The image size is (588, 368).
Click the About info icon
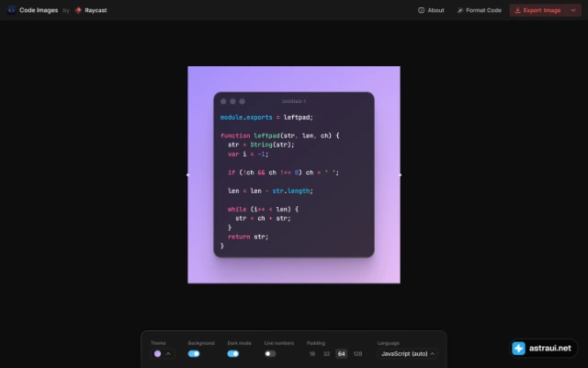click(421, 10)
